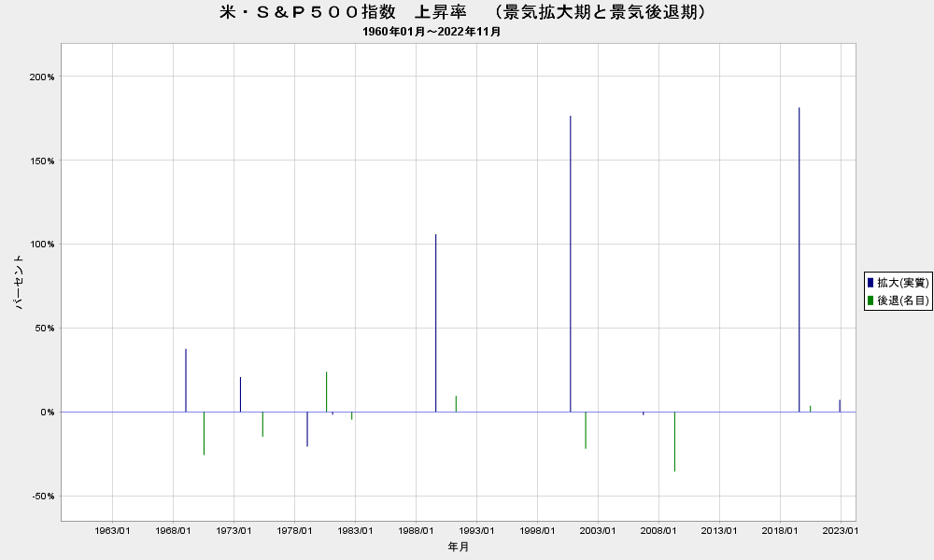Click the 0% y-axis label
Image resolution: width=934 pixels, height=560 pixels.
47,412
